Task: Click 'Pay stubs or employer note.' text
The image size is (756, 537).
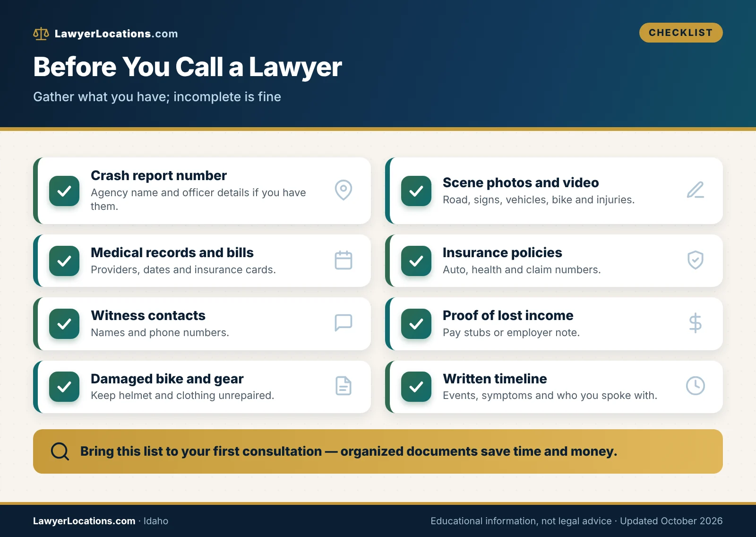Action: pyautogui.click(x=511, y=332)
